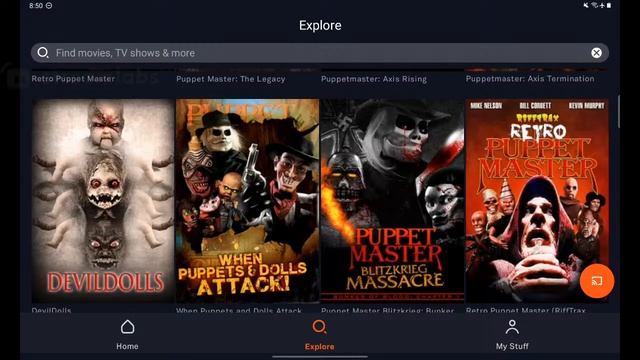
Task: Select the Explore tab
Action: (319, 335)
